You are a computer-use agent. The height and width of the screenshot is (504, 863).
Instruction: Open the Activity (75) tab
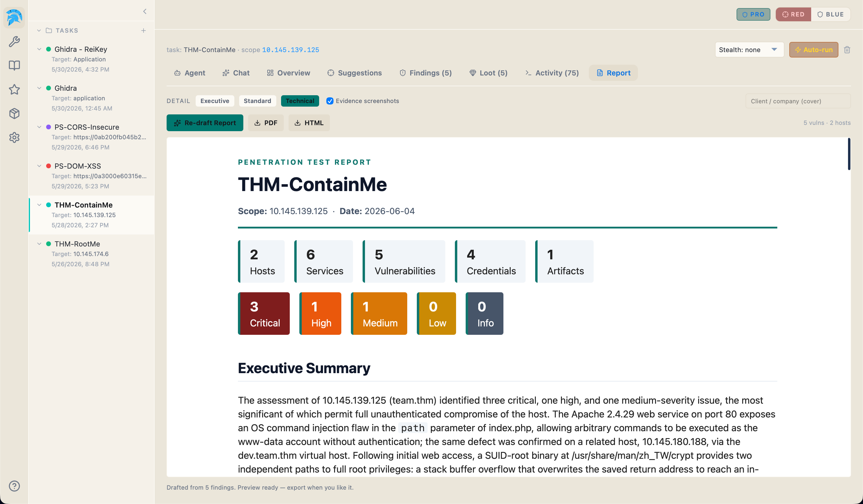click(552, 73)
